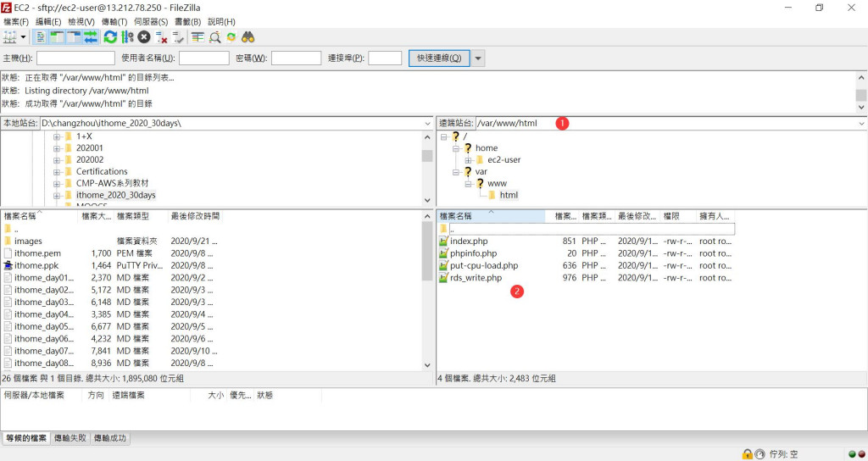
Task: Collapse the remote var tree node
Action: pyautogui.click(x=455, y=172)
